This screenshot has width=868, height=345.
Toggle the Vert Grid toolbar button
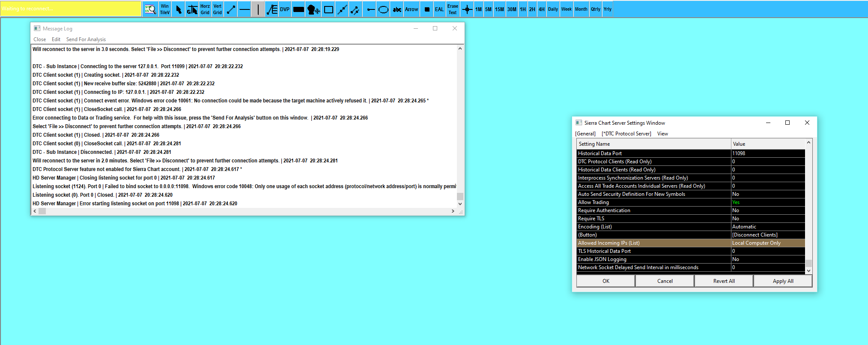click(218, 9)
